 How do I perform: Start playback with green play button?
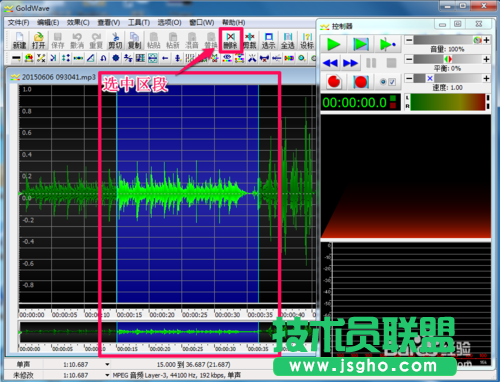point(334,44)
